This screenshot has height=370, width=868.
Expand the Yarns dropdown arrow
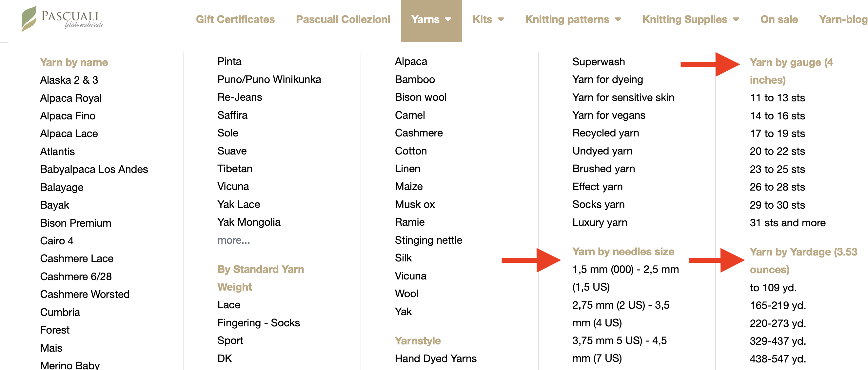pyautogui.click(x=448, y=20)
